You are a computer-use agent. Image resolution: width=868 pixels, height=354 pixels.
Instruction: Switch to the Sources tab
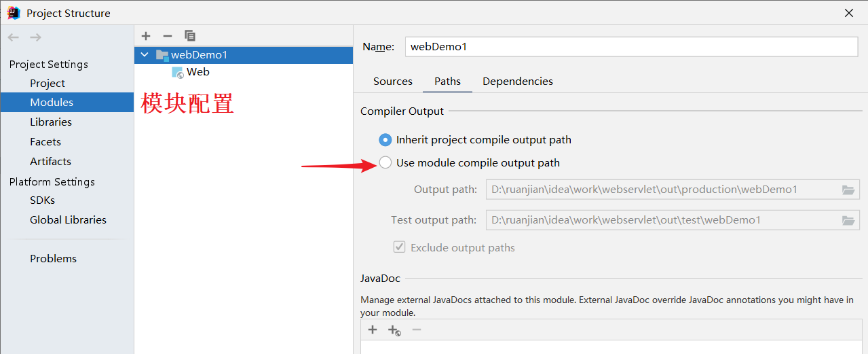click(x=393, y=82)
